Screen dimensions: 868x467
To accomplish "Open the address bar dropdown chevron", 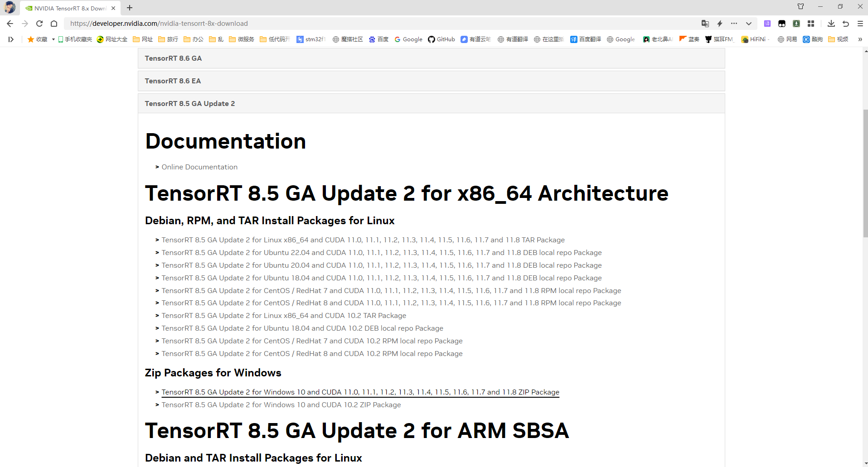I will click(x=749, y=24).
